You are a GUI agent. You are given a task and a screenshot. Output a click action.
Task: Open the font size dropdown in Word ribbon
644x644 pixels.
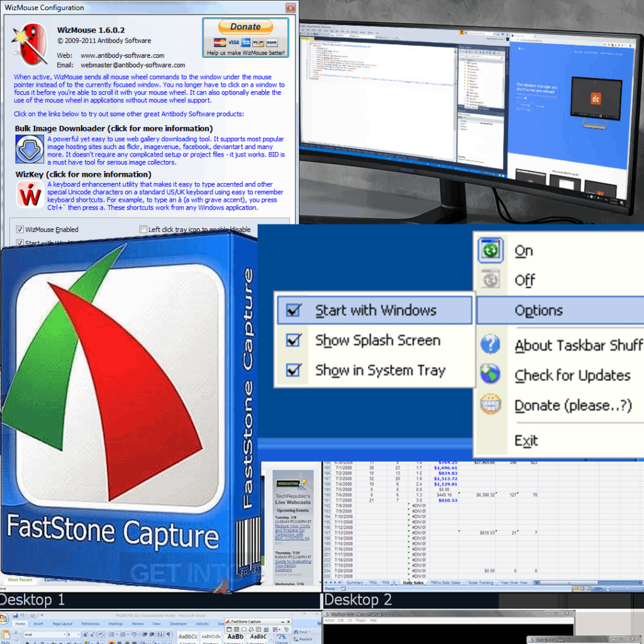tap(78, 634)
